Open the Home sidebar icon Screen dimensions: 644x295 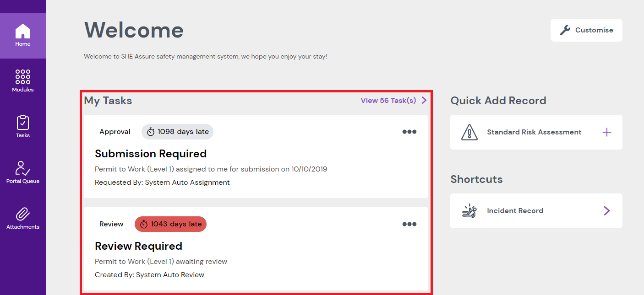[x=23, y=32]
